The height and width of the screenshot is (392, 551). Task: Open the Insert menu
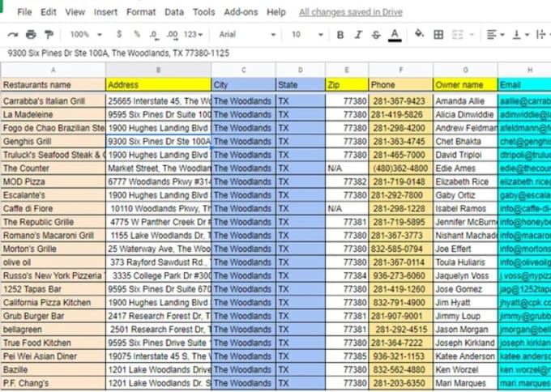point(105,12)
